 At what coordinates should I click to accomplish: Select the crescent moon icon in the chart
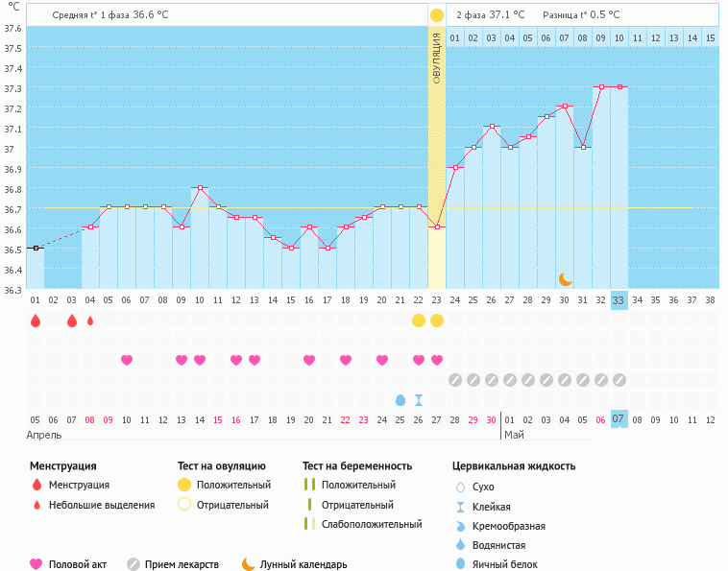[x=566, y=278]
